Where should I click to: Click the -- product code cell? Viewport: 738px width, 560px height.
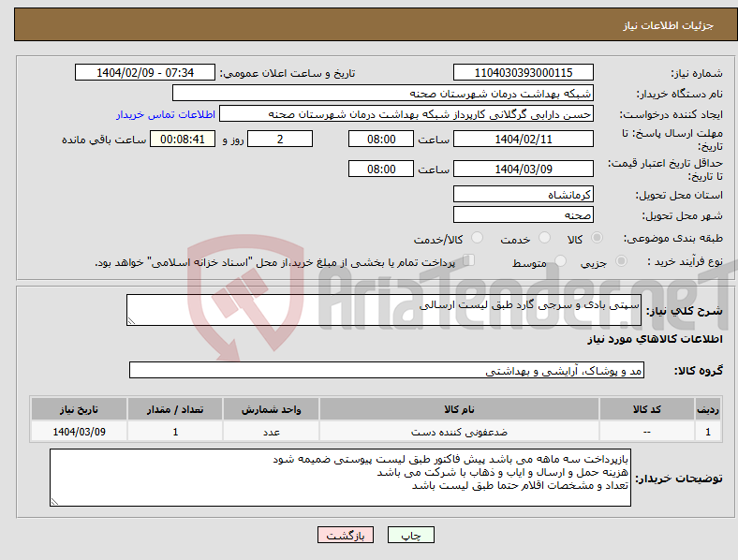point(647,432)
